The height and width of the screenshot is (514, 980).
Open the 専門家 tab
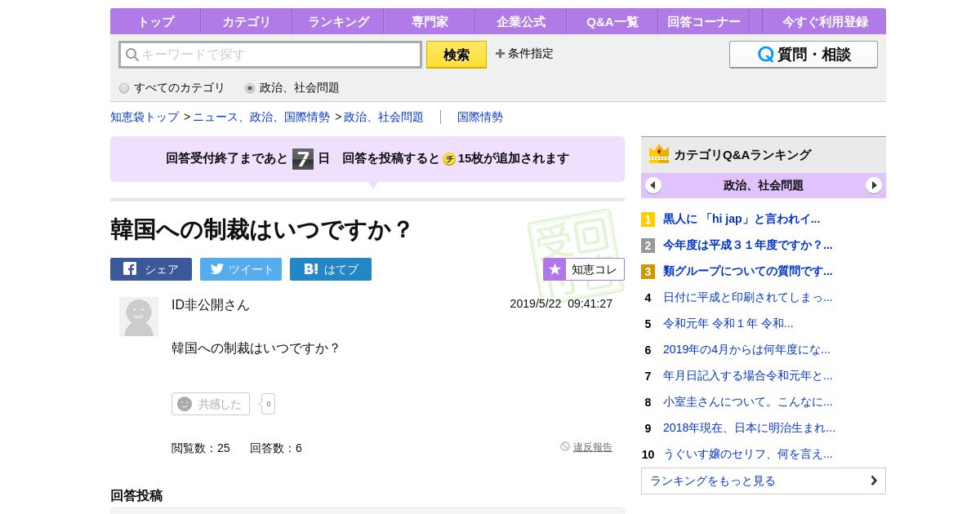pos(430,22)
